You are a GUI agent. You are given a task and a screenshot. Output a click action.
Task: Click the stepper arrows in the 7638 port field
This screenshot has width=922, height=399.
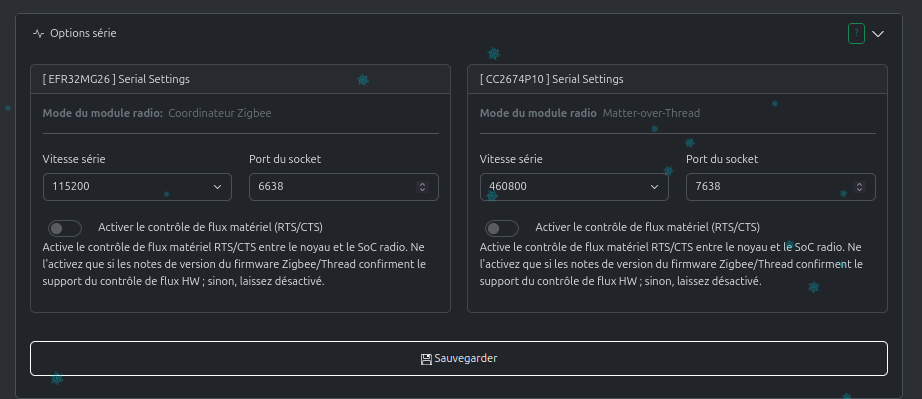tap(859, 187)
